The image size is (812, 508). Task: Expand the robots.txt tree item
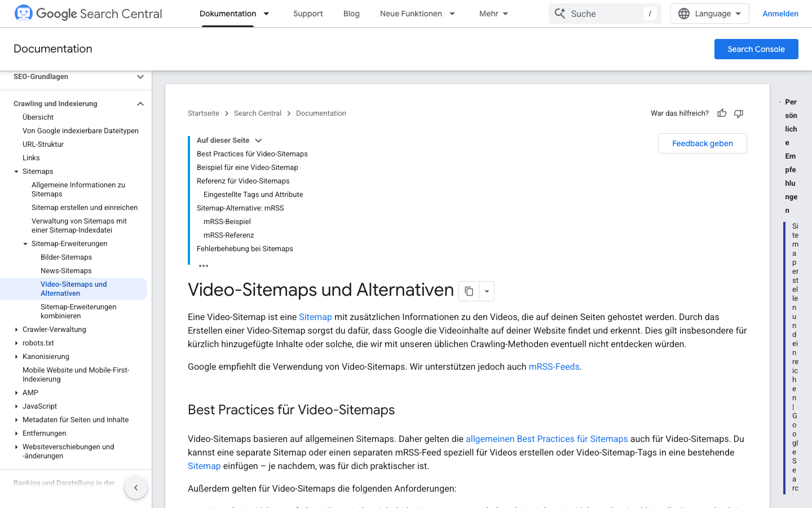[x=16, y=343]
